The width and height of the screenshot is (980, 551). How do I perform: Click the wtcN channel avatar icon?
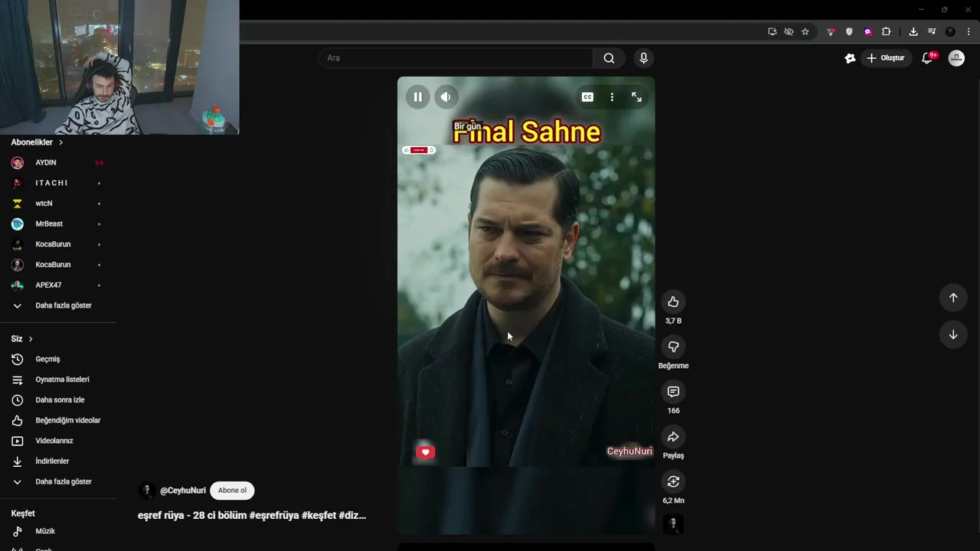coord(18,204)
